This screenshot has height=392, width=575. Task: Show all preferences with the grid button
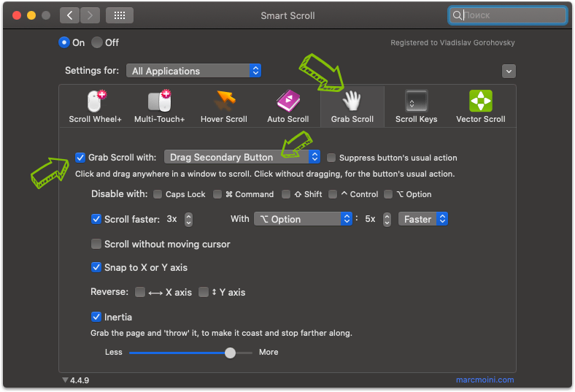pos(120,15)
